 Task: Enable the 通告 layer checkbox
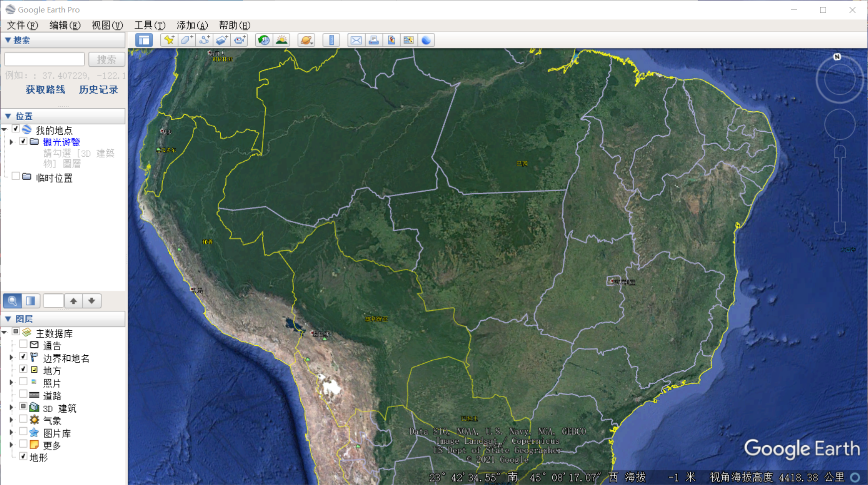click(x=23, y=344)
